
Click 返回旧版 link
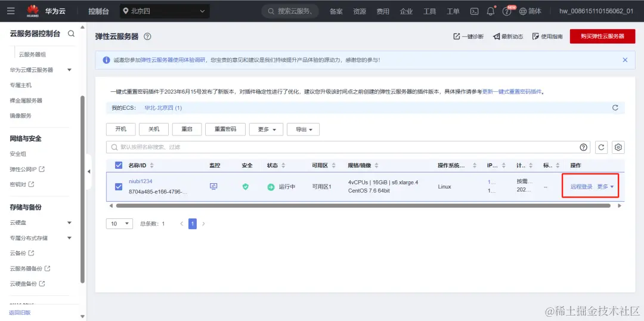tap(20, 313)
